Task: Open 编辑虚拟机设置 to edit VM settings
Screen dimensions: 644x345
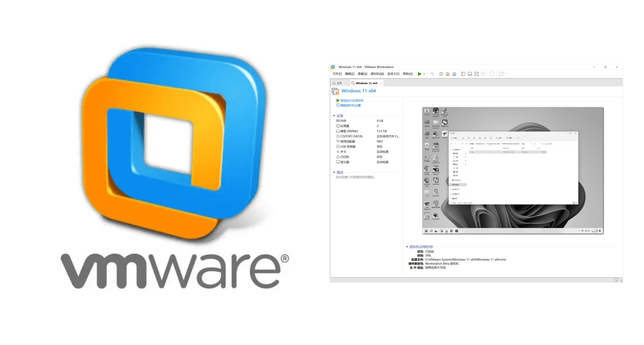Action: coord(350,105)
